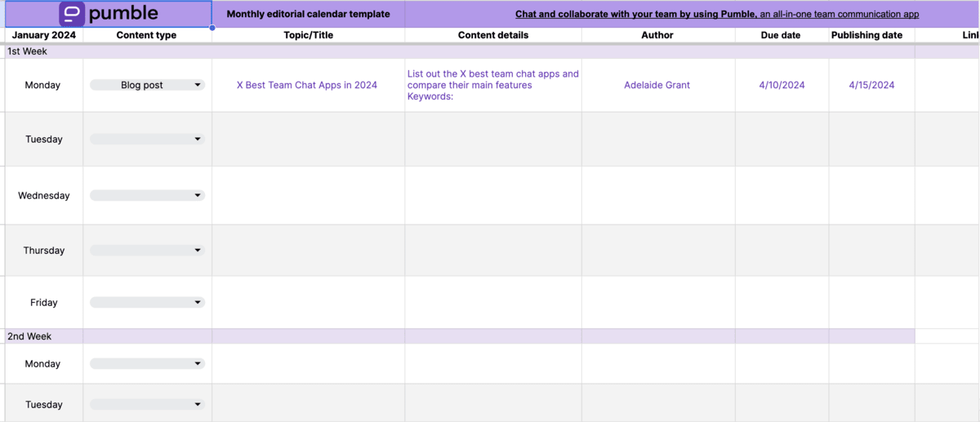This screenshot has height=422, width=980.
Task: Select the Adelaide Grant author cell
Action: [657, 85]
